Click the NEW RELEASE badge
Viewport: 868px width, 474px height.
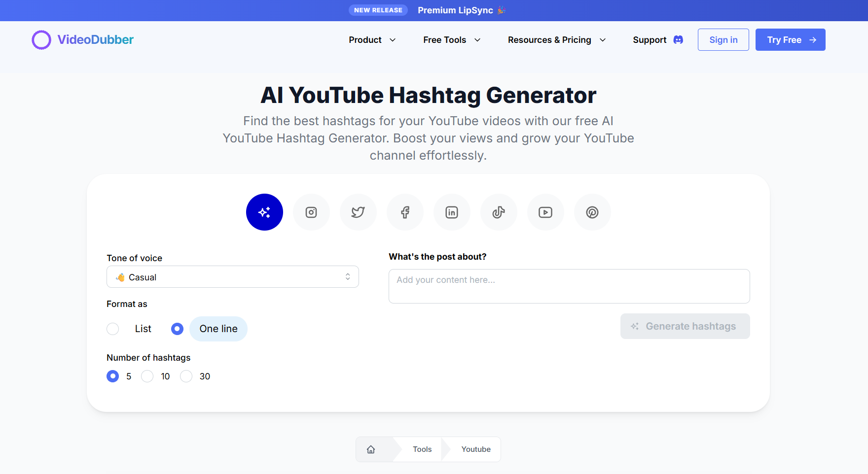378,10
